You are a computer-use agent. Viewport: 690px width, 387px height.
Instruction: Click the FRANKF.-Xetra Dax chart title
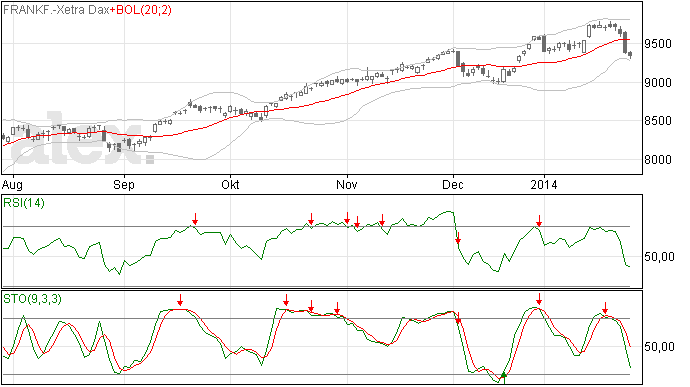tap(56, 10)
